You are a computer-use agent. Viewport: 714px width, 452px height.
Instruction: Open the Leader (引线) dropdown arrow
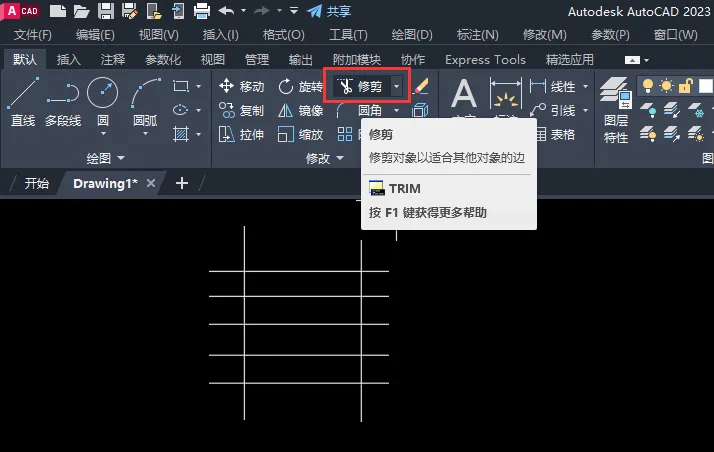[x=585, y=110]
